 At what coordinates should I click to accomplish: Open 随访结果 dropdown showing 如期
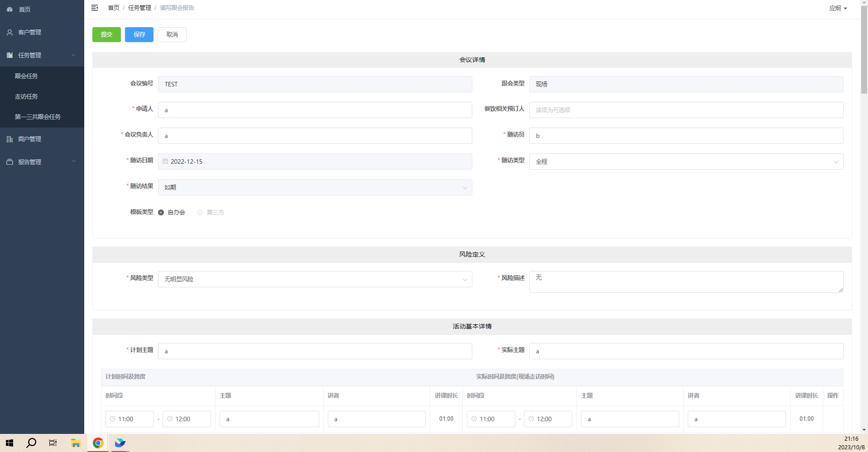[315, 187]
